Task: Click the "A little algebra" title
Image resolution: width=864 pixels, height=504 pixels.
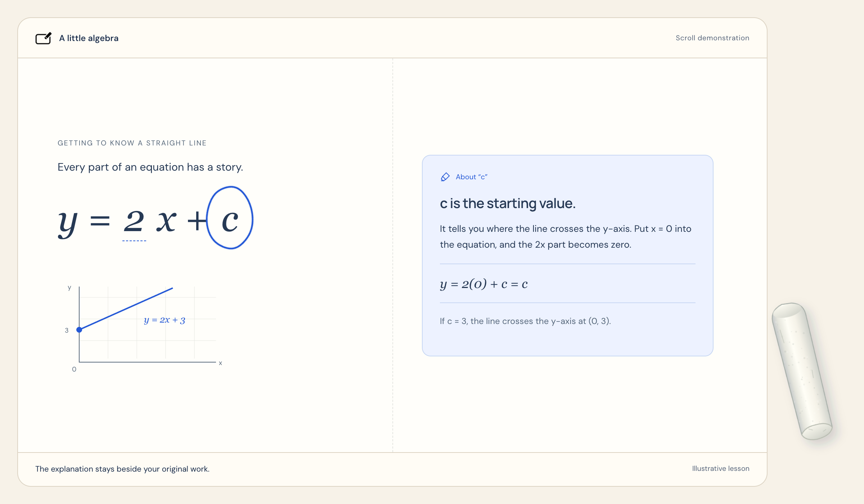Action: coord(89,38)
